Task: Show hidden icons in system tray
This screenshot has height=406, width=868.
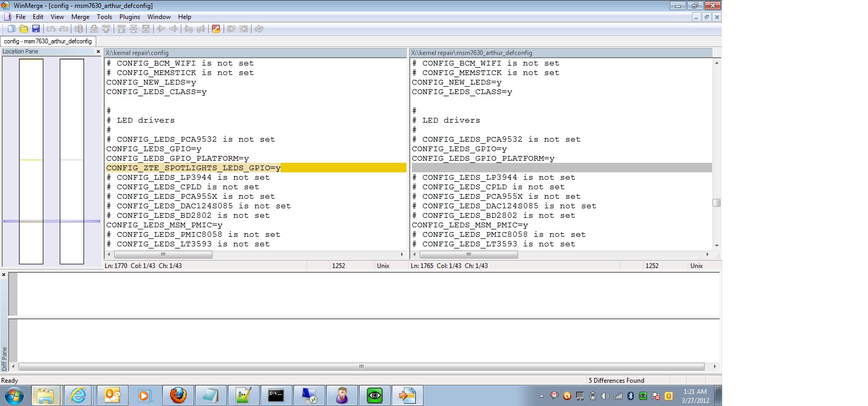Action: (x=541, y=396)
